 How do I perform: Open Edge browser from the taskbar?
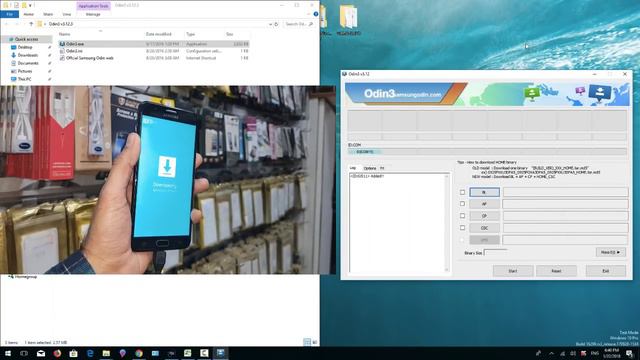tap(90, 353)
